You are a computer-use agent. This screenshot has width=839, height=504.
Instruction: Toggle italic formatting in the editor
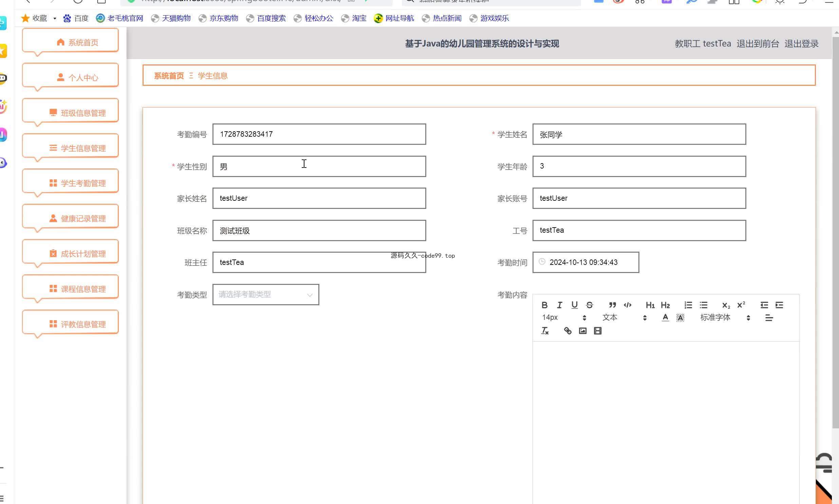pyautogui.click(x=559, y=305)
